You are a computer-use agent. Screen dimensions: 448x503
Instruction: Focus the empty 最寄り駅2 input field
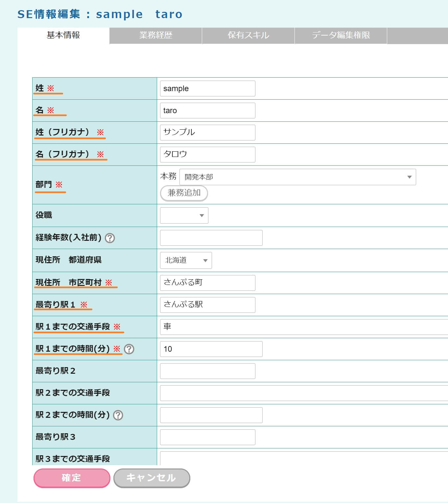click(207, 371)
